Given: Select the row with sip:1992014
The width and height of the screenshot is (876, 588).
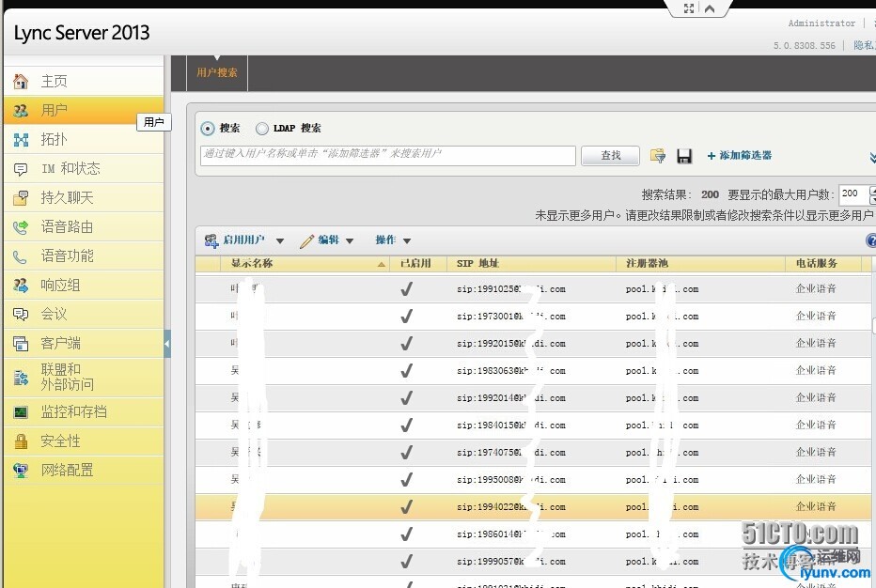Looking at the screenshot, I should (533, 398).
